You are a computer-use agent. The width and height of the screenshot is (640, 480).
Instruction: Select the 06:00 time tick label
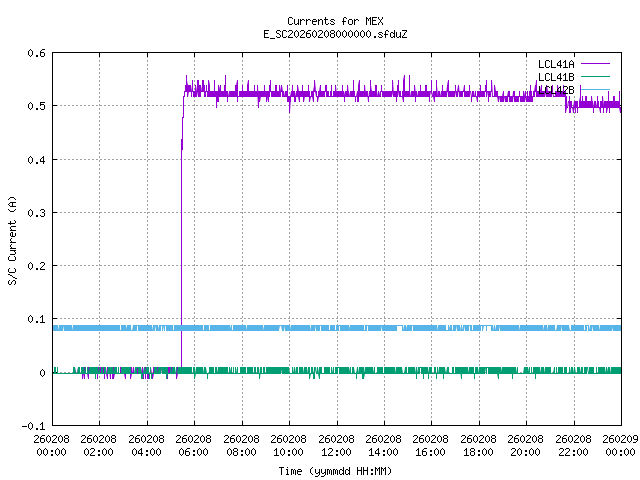tap(193, 445)
